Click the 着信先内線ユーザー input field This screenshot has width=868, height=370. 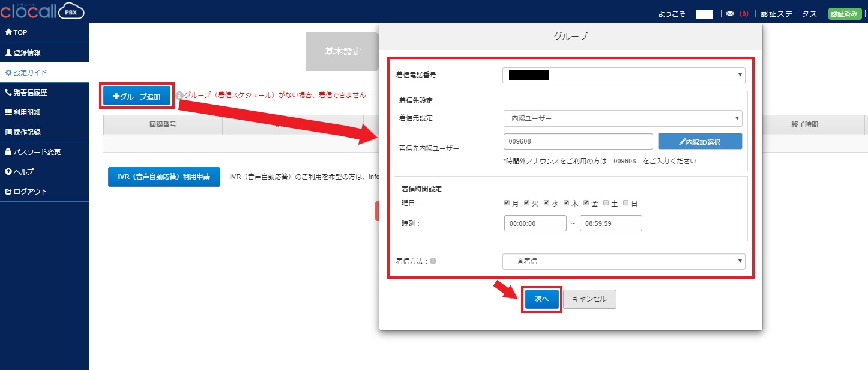(x=577, y=141)
